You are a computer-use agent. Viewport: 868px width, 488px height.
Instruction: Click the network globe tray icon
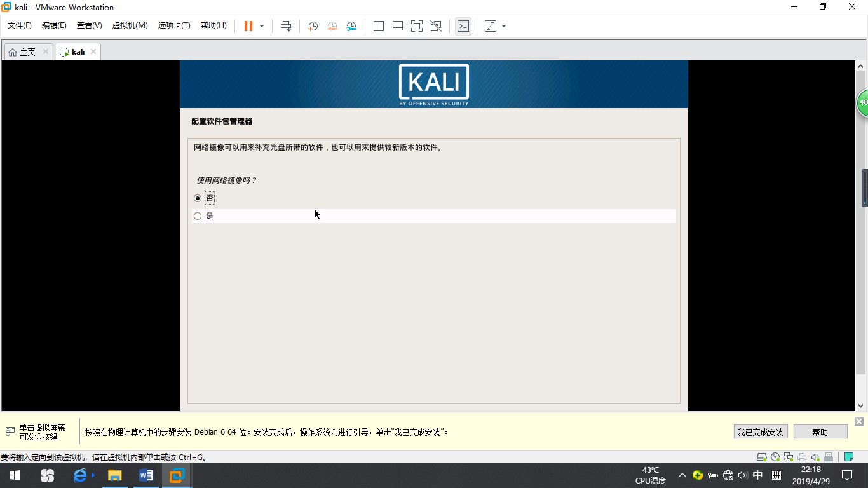click(x=728, y=475)
